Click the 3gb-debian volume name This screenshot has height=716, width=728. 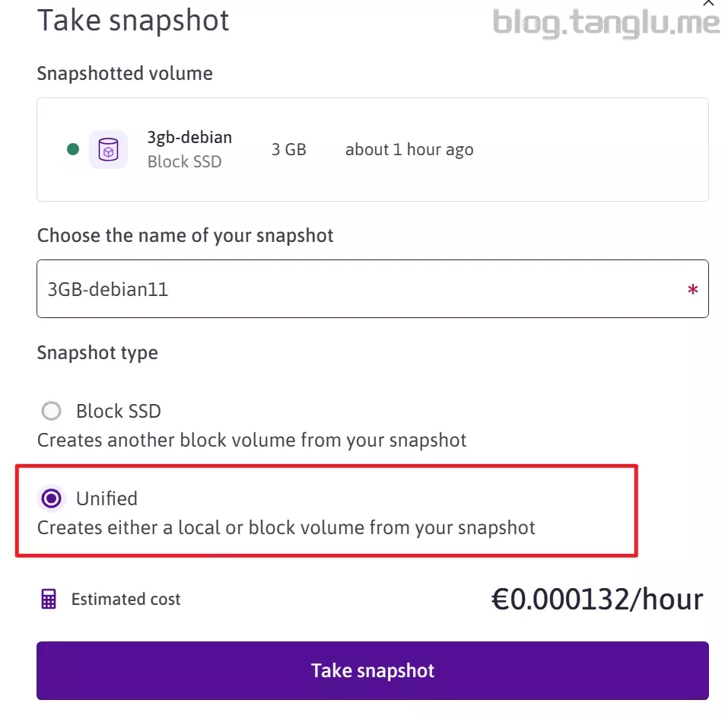pos(189,138)
